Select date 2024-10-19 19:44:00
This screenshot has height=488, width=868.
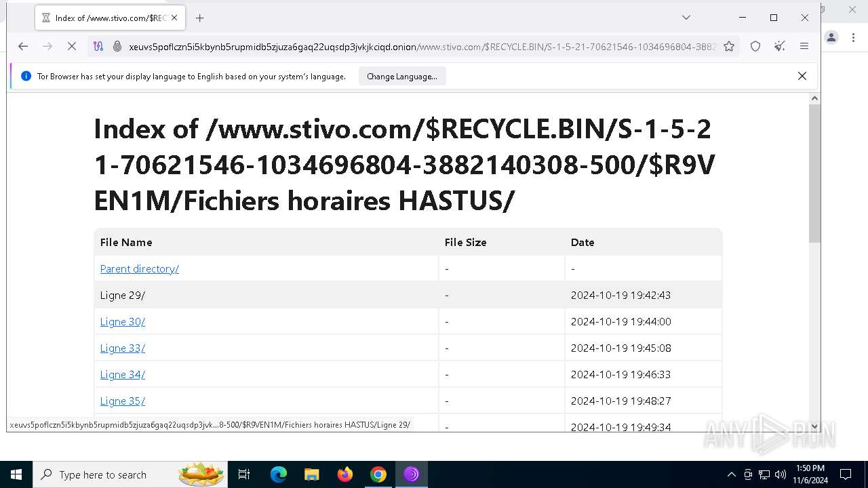(x=621, y=322)
